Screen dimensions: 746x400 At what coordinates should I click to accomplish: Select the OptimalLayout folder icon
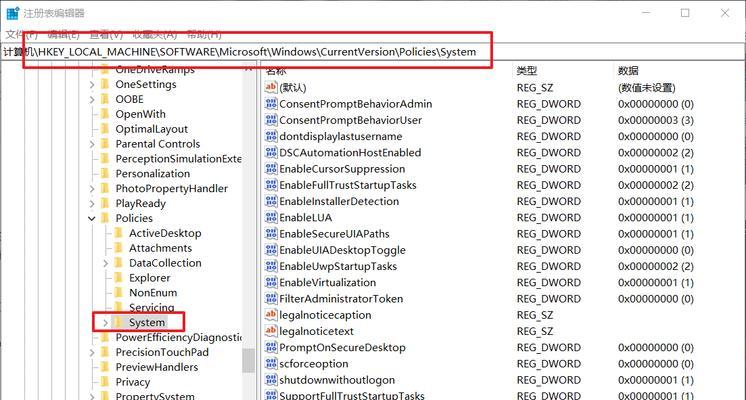(x=105, y=128)
